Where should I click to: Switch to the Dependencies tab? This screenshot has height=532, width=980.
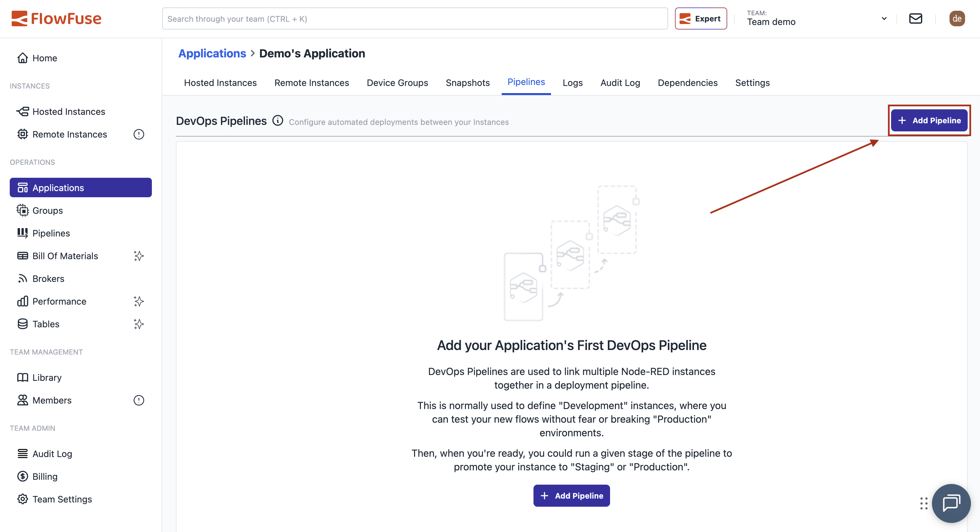(x=687, y=82)
